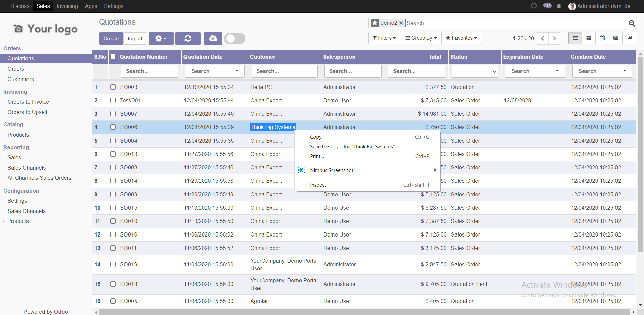Open Orders to Invoice in sidebar
The width and height of the screenshot is (644, 315).
click(28, 102)
